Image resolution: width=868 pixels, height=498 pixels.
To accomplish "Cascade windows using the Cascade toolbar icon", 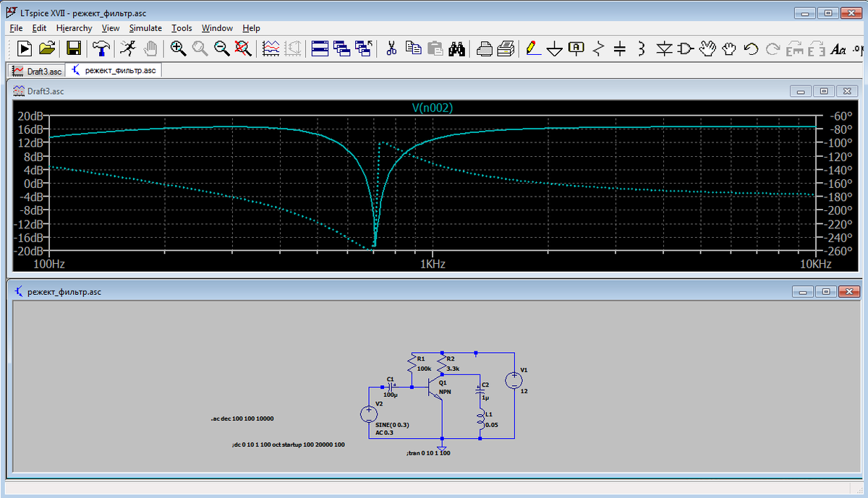I will (x=342, y=48).
